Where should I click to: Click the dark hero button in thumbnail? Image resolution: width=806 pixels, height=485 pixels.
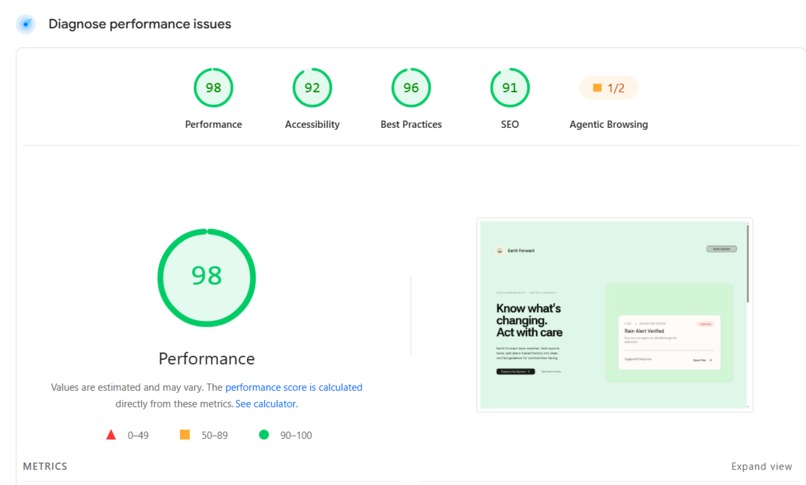click(x=515, y=371)
